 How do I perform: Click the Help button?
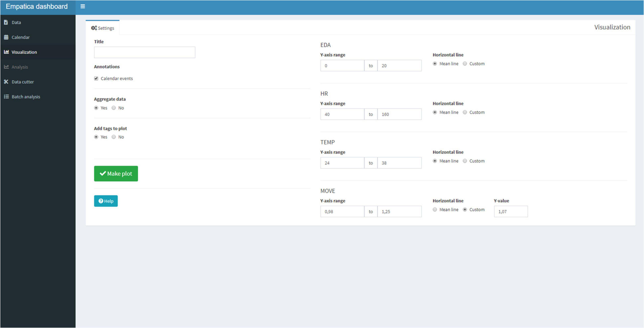106,201
